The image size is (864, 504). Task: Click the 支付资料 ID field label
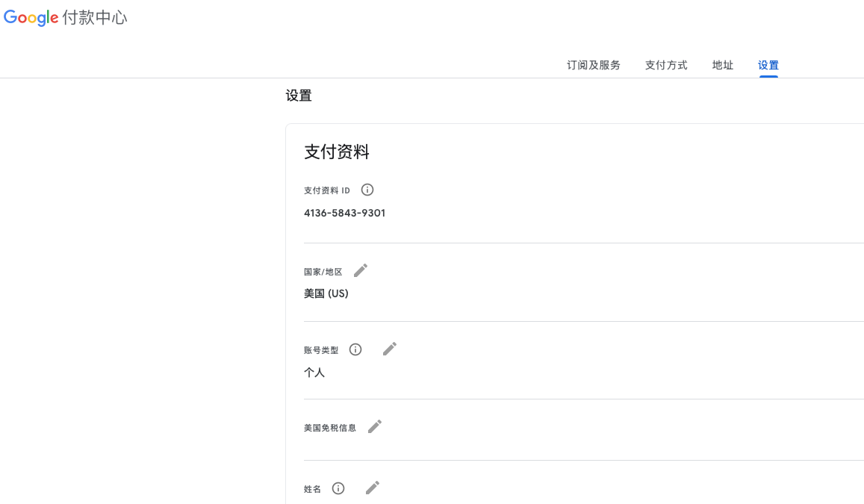327,190
